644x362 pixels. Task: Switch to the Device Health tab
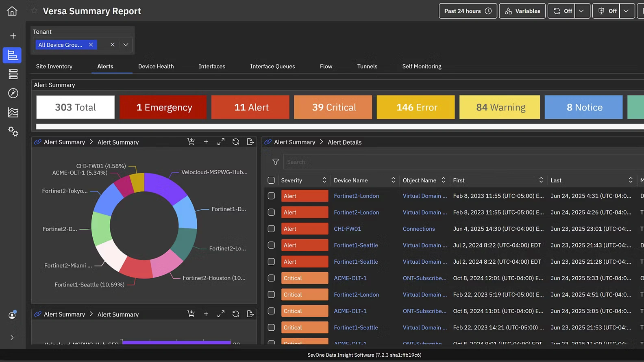coord(156,66)
